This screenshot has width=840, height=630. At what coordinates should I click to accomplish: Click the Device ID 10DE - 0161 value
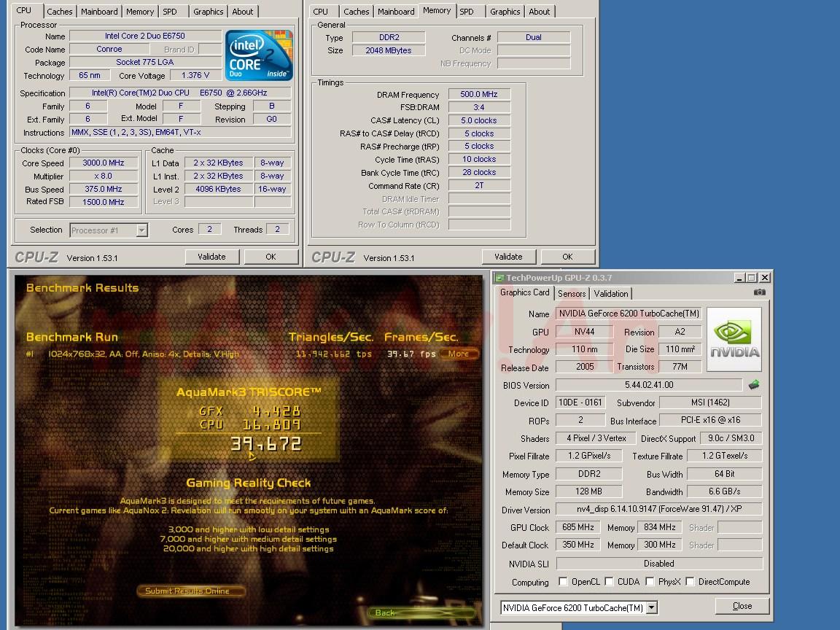(580, 402)
